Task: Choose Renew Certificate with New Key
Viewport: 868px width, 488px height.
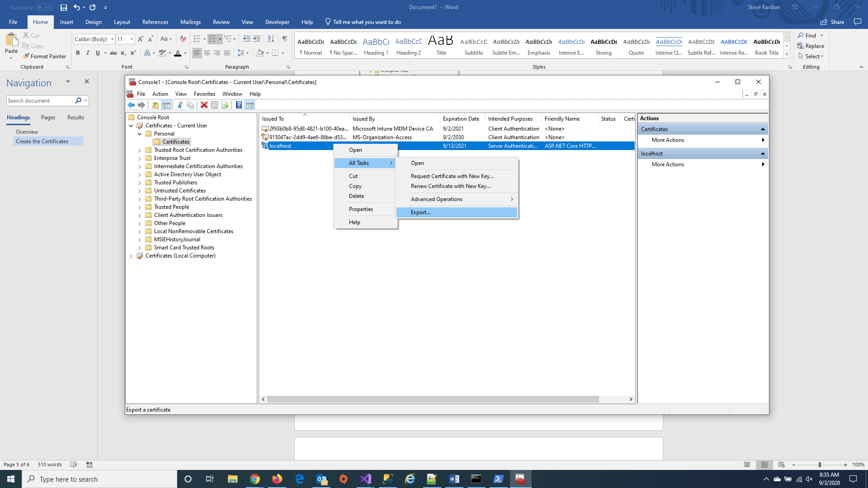Action: [x=457, y=186]
